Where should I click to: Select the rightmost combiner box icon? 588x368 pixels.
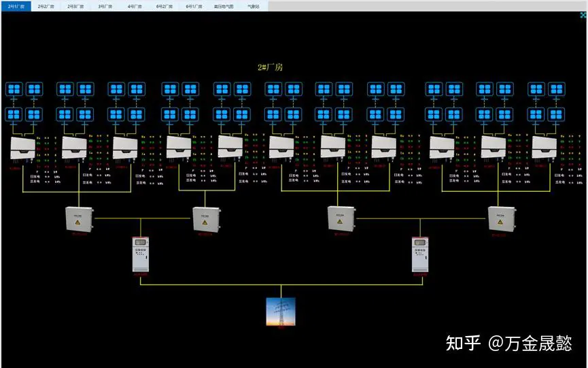coord(502,218)
